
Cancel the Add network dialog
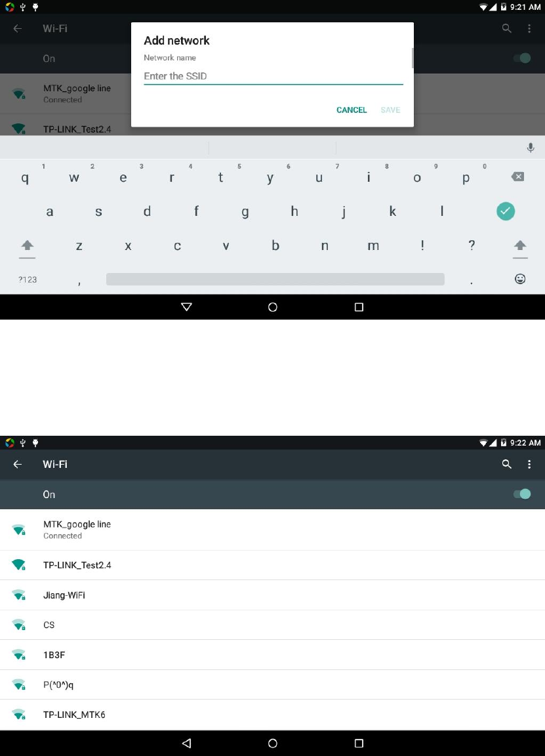352,110
